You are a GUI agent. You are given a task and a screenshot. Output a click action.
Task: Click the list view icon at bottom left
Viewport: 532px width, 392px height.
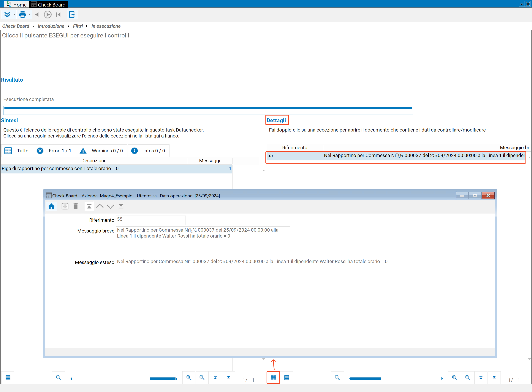[8, 377]
